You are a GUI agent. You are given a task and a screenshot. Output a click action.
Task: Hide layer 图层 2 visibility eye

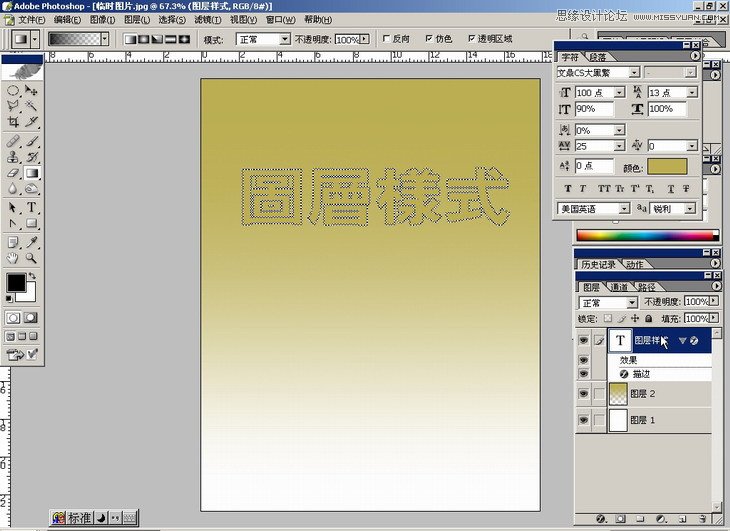tap(583, 394)
